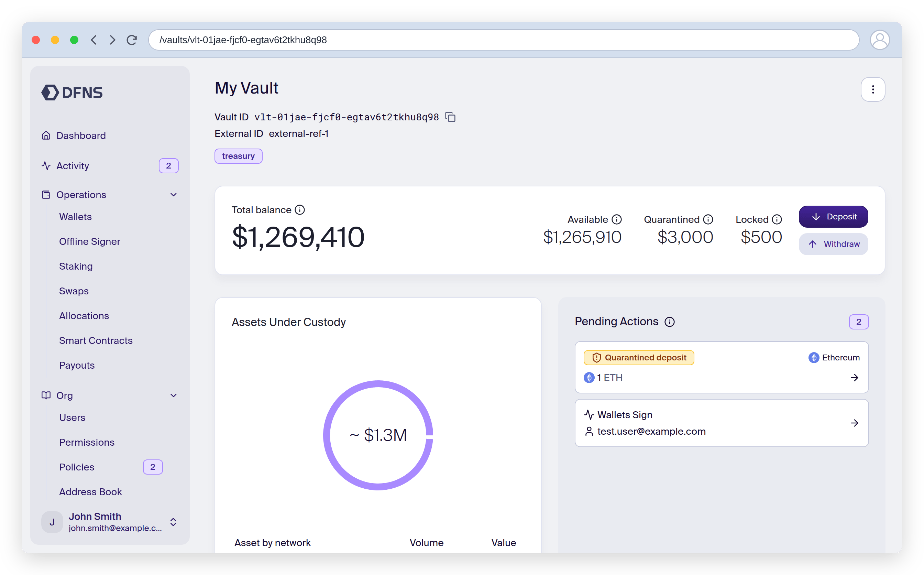
Task: Click the Asset by network column header
Action: click(x=272, y=543)
